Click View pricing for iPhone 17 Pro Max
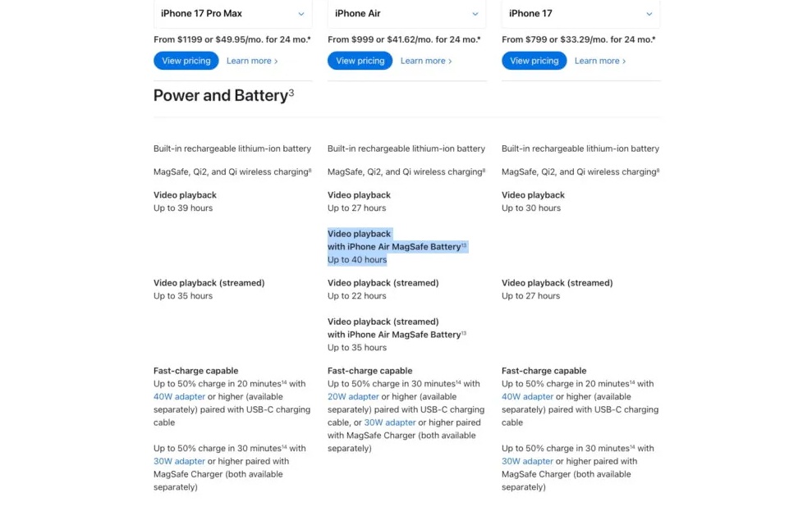The height and width of the screenshot is (516, 812). pyautogui.click(x=186, y=61)
